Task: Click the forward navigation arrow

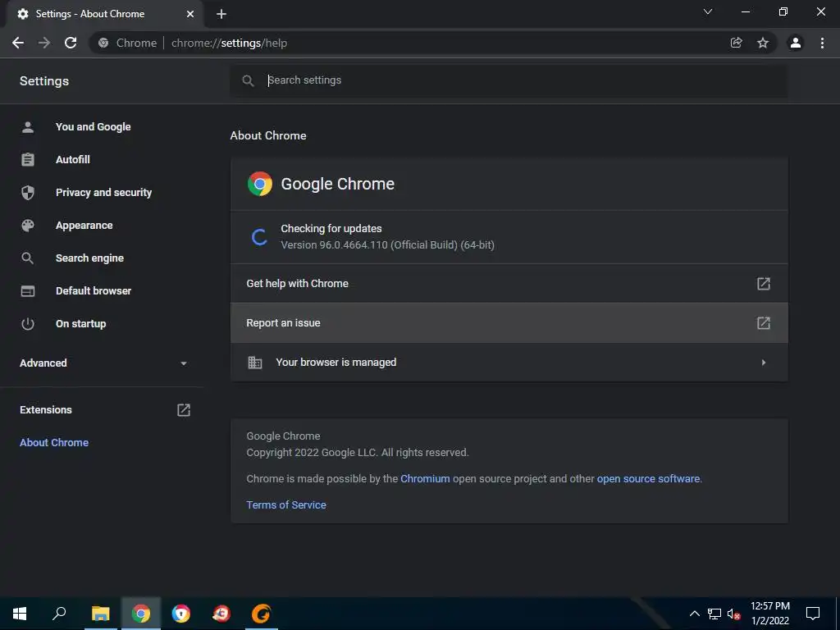Action: point(44,43)
